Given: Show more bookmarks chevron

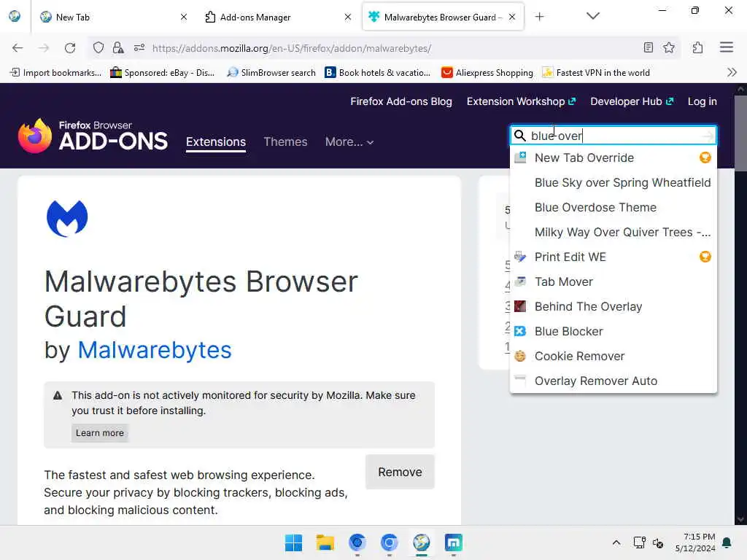Looking at the screenshot, I should click(732, 72).
